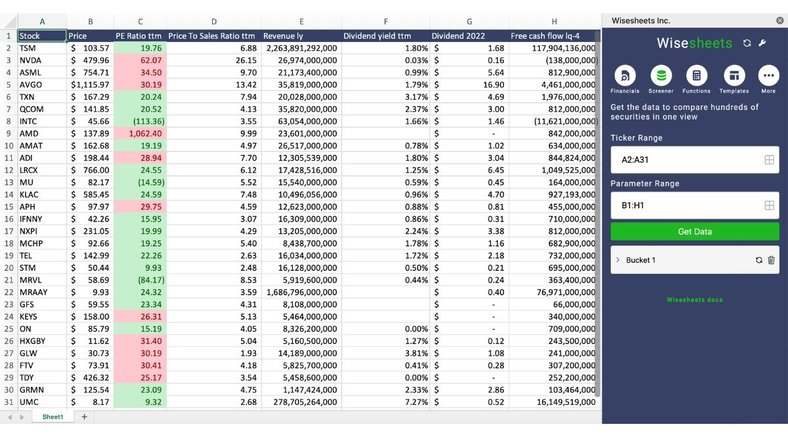This screenshot has height=435, width=788.
Task: Open the Functions calculator icon
Action: coord(697,76)
